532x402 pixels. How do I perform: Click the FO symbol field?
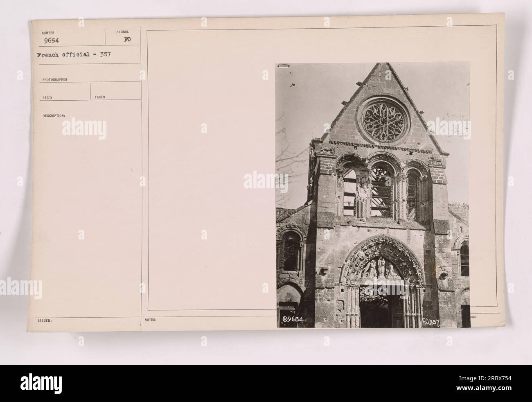pos(122,40)
